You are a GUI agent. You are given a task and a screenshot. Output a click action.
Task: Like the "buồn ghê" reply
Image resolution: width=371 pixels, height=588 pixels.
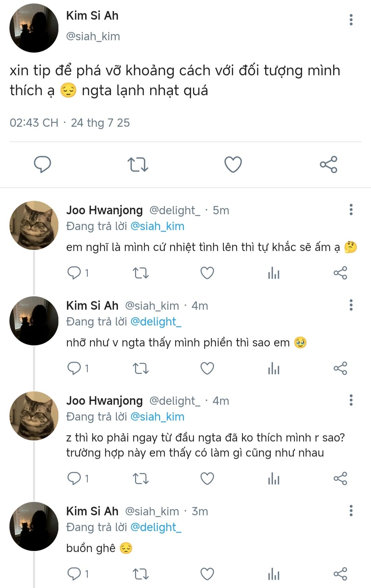pos(207,574)
